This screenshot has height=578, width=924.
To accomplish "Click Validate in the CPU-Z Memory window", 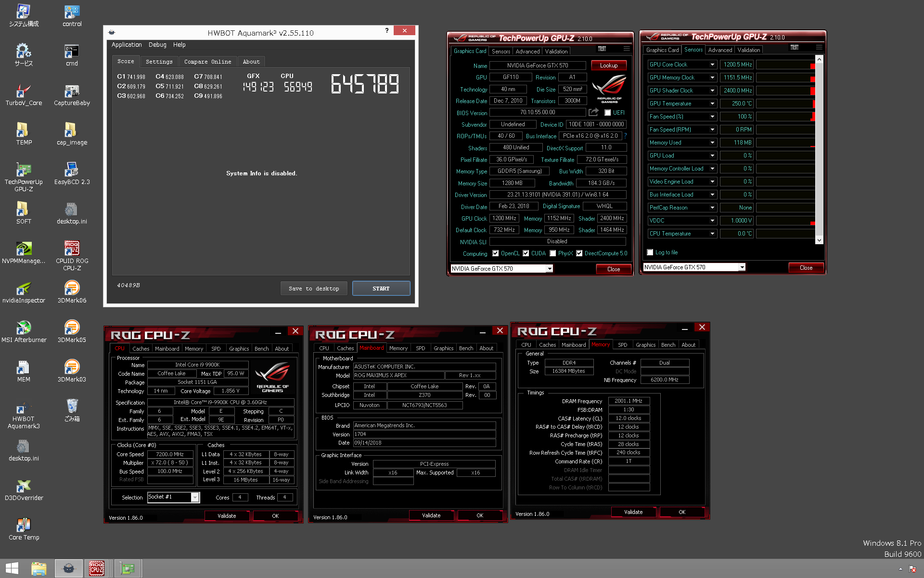I will click(x=633, y=512).
